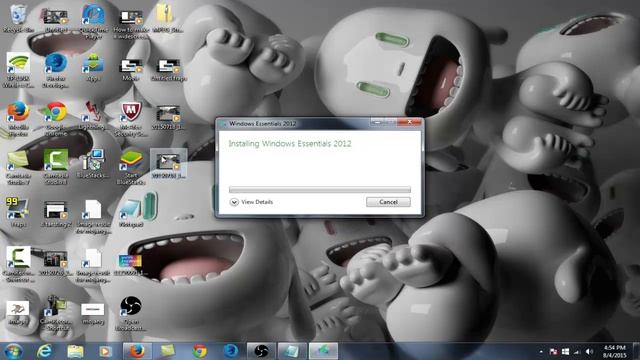Image resolution: width=640 pixels, height=360 pixels.
Task: Select the Camtasia Studio 7 desktop shortcut
Action: click(18, 167)
